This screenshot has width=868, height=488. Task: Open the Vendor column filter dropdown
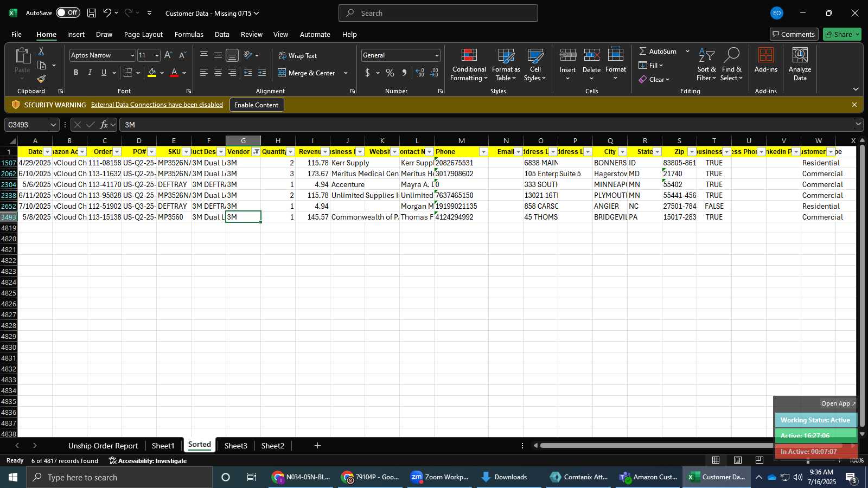pos(256,152)
